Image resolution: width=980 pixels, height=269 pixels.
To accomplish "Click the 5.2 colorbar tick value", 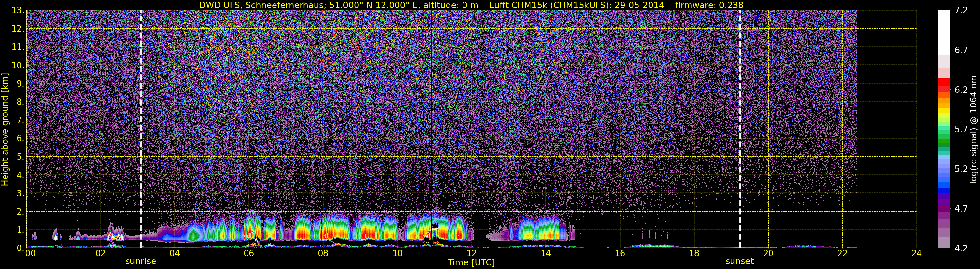I will [x=961, y=169].
